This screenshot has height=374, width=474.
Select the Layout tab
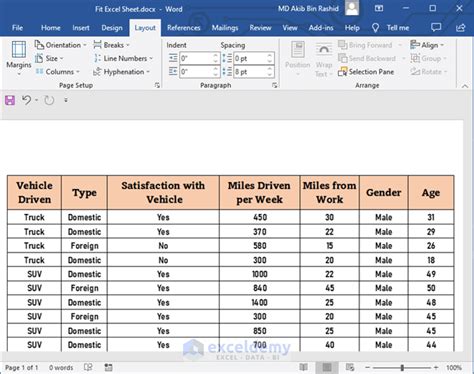pyautogui.click(x=145, y=28)
